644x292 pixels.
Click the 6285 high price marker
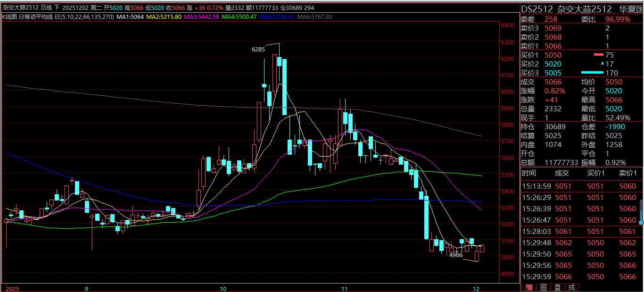pos(258,49)
